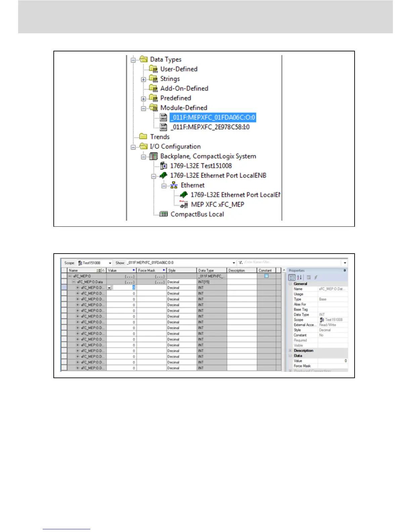Collapse the I/O Configuration tree node
This screenshot has height=532, width=411.
point(134,147)
